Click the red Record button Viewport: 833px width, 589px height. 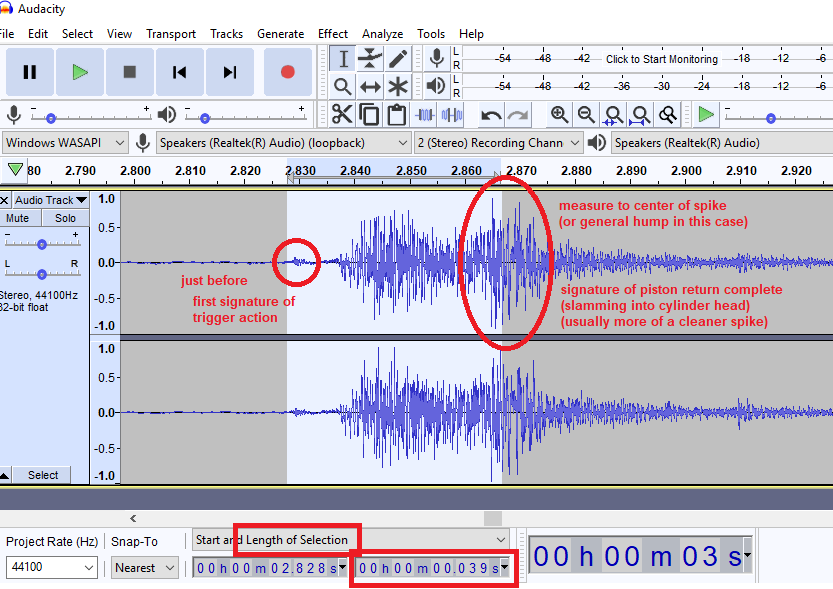(x=287, y=72)
